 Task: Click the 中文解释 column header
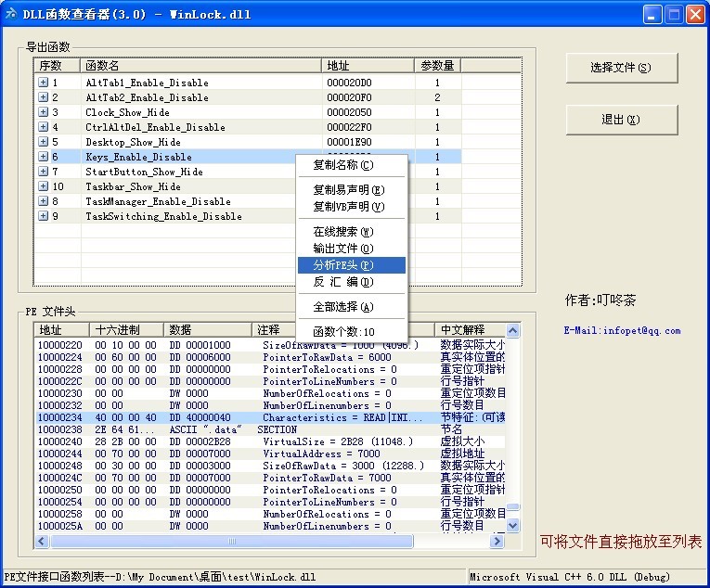tap(470, 329)
